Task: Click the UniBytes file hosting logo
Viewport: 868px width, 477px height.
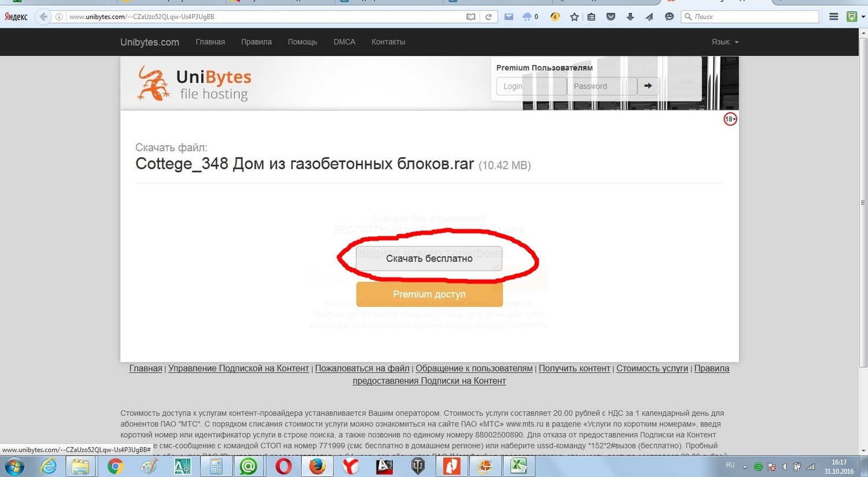Action: [x=194, y=83]
